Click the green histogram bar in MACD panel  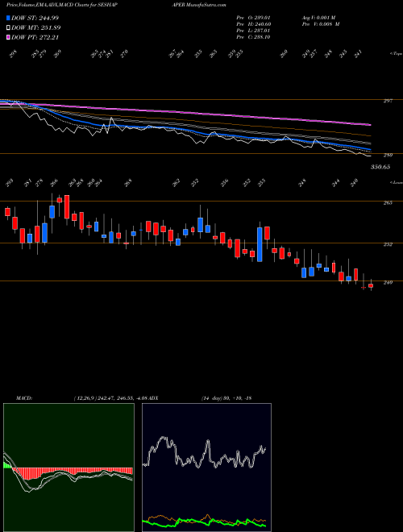click(6, 465)
